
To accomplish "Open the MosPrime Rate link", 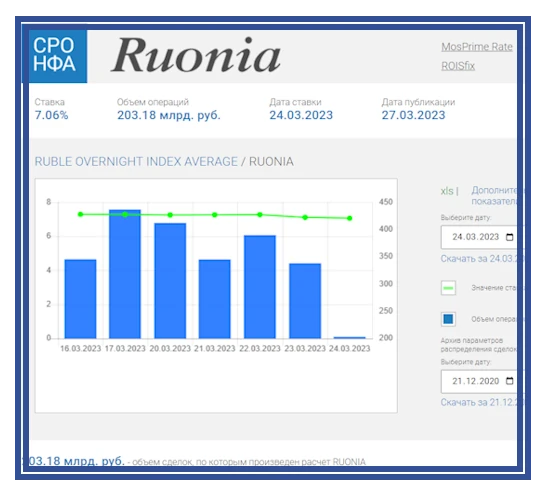I will [477, 47].
